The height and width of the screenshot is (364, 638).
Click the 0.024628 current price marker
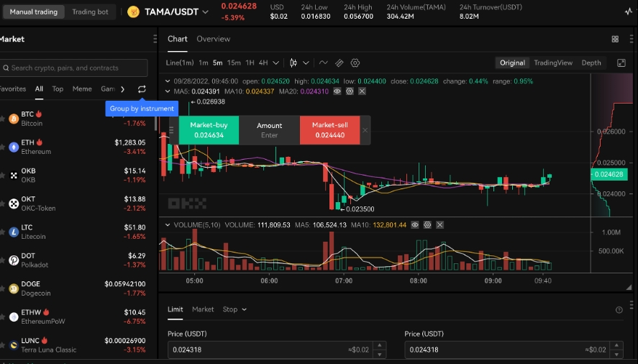tap(609, 174)
